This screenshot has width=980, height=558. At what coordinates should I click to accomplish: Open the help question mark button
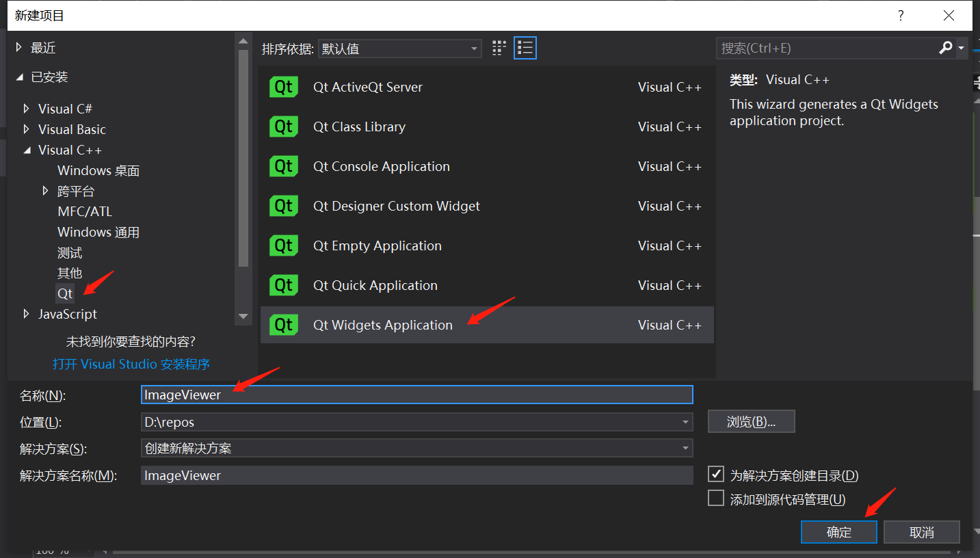click(x=901, y=15)
